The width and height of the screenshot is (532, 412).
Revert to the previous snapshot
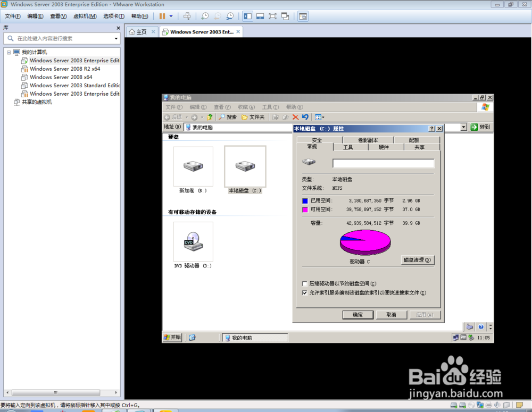[x=218, y=16]
